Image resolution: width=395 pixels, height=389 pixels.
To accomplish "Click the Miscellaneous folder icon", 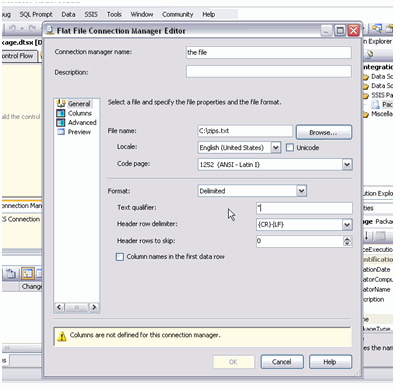I will 366,114.
